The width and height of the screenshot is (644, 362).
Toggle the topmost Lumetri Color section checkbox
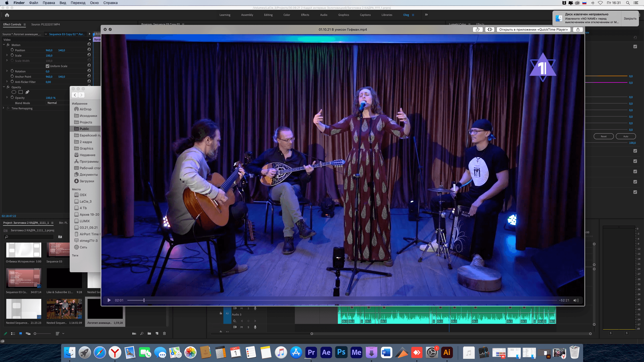coord(635,47)
